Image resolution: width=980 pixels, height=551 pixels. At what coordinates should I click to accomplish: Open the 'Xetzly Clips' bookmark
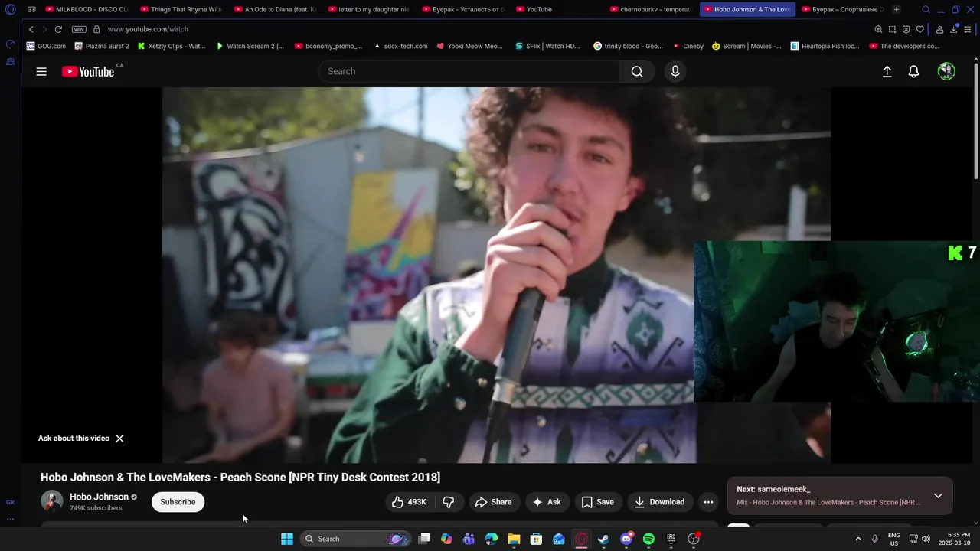171,46
